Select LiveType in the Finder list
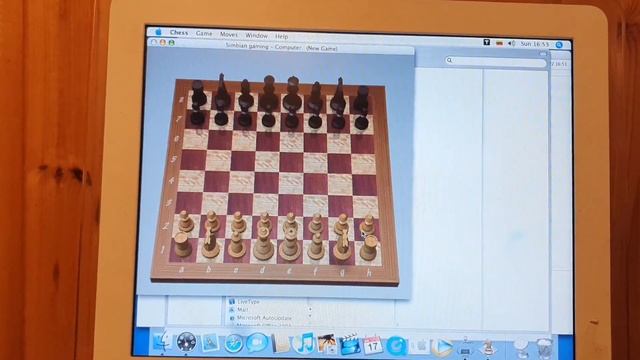The height and width of the screenshot is (360, 640). coord(249,302)
